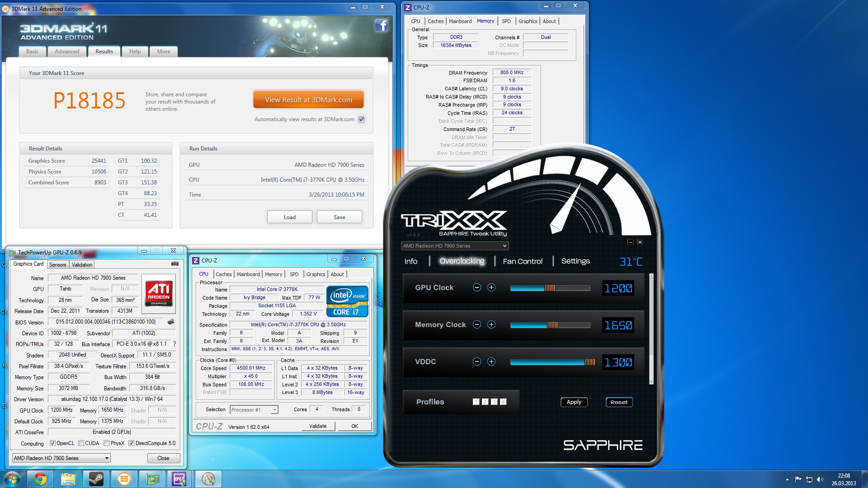This screenshot has height=488, width=868.
Task: Open Facebook link in 3DMark 11
Action: [x=381, y=26]
